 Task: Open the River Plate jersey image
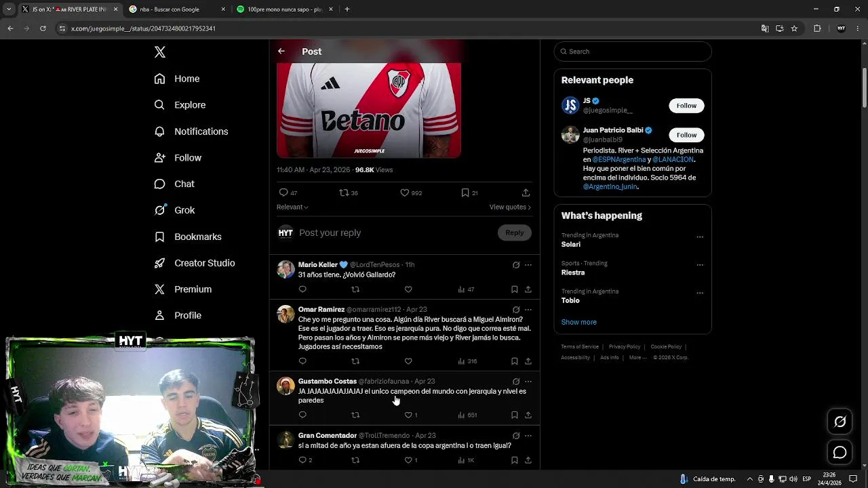tap(369, 110)
